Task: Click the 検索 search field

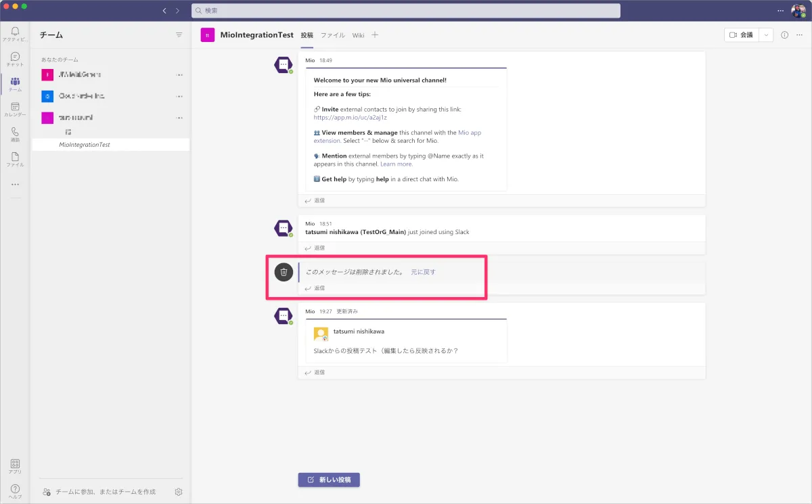Action: [406, 11]
